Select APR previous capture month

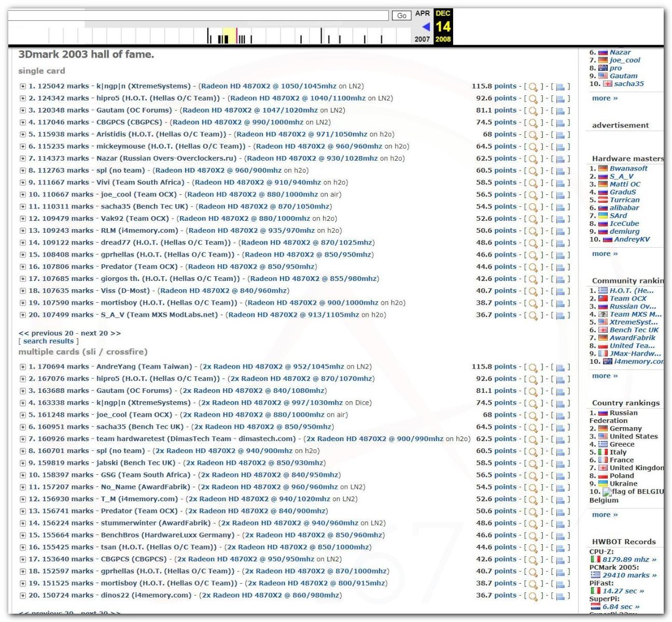pos(423,13)
